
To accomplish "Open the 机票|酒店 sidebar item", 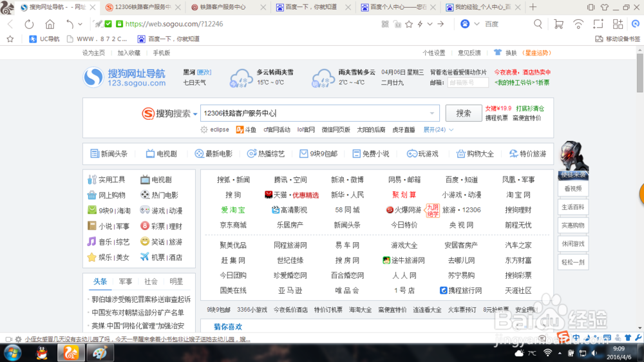I will [161, 257].
